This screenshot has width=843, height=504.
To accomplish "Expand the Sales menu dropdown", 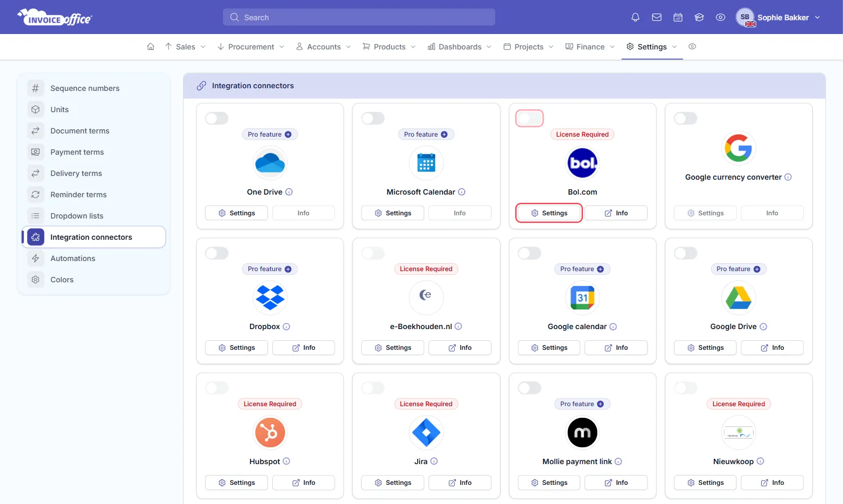I will pyautogui.click(x=185, y=47).
